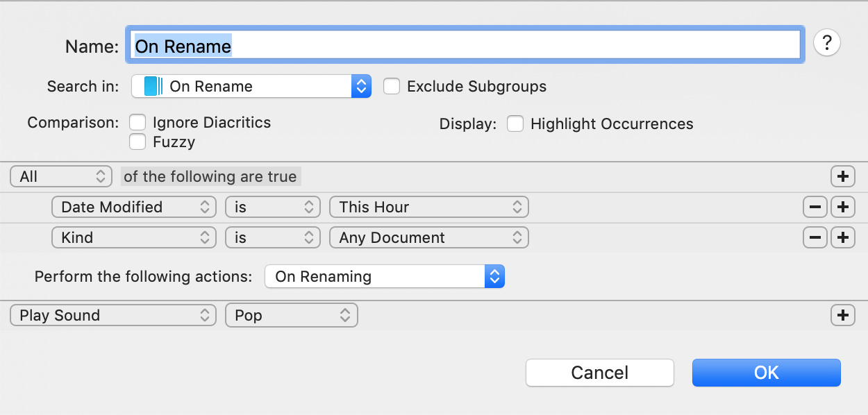
Task: Enable Fuzzy comparison matching
Action: coord(137,142)
